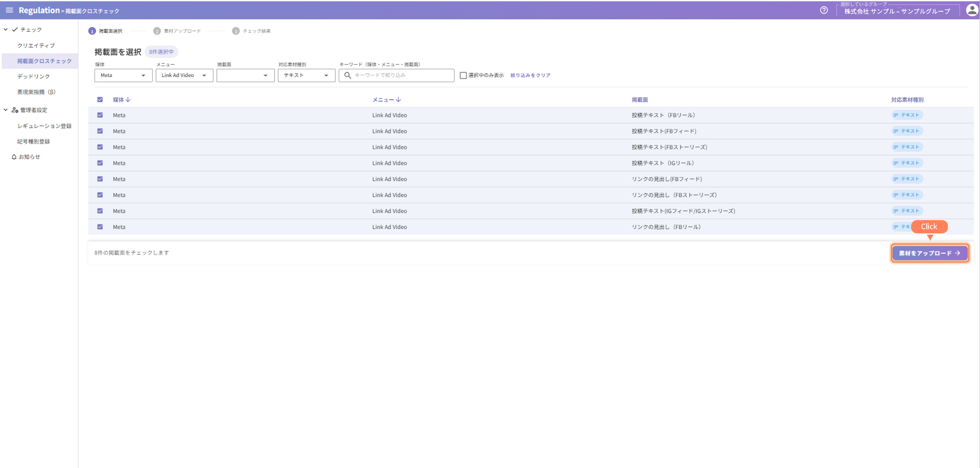Screen dimensions: 980x468
Task: Click リンクの見出し（FBリール）cell text
Action: (x=666, y=227)
